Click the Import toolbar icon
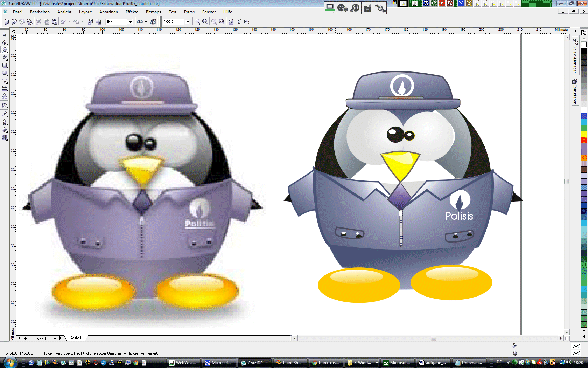The width and height of the screenshot is (588, 368). pyautogui.click(x=90, y=22)
